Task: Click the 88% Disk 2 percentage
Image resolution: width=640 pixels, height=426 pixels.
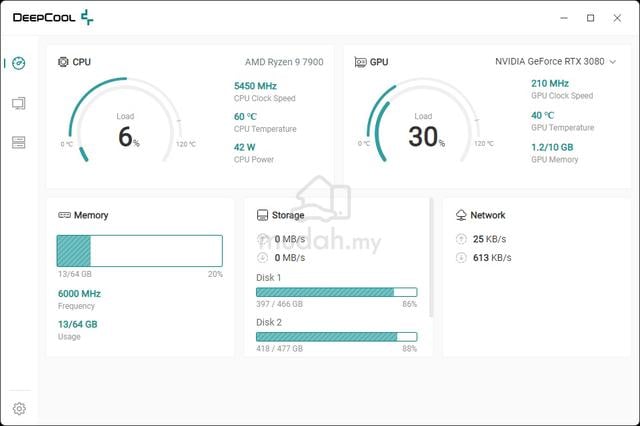Action: point(409,348)
